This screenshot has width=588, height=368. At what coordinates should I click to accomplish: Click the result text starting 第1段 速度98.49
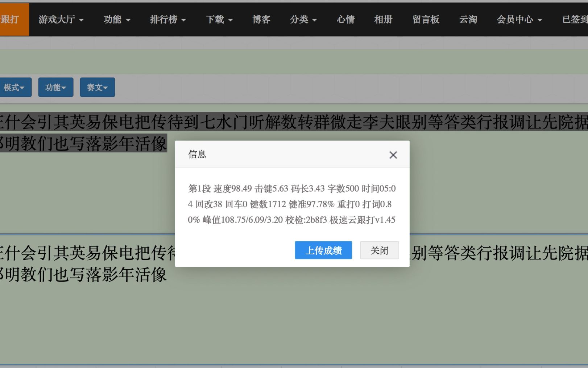(x=292, y=204)
